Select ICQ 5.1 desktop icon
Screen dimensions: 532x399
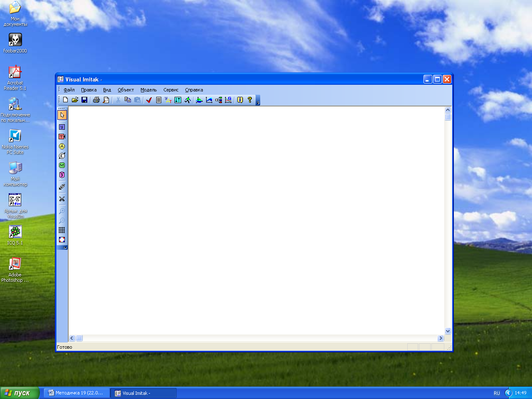(15, 235)
